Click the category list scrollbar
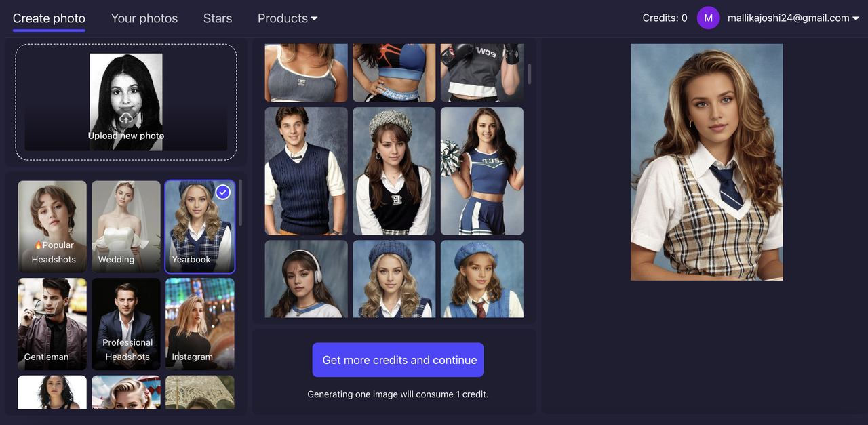Screen dimensions: 868x425 pos(240,203)
